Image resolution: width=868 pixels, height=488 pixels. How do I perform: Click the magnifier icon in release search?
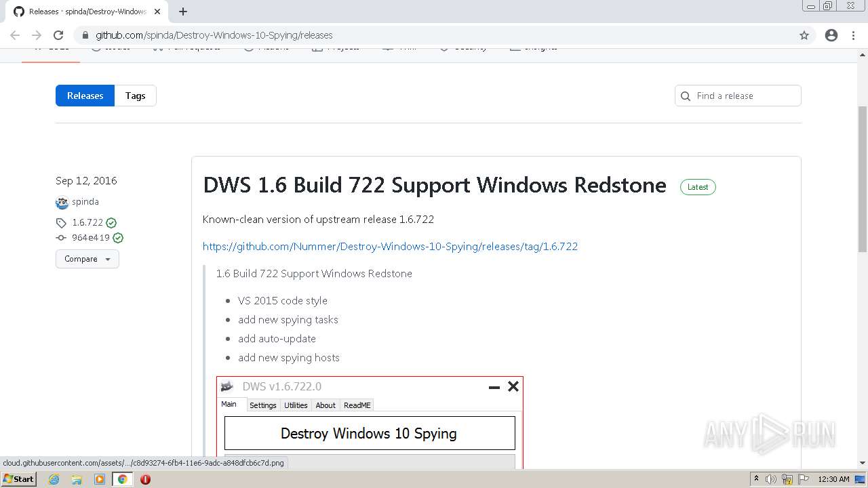click(686, 96)
